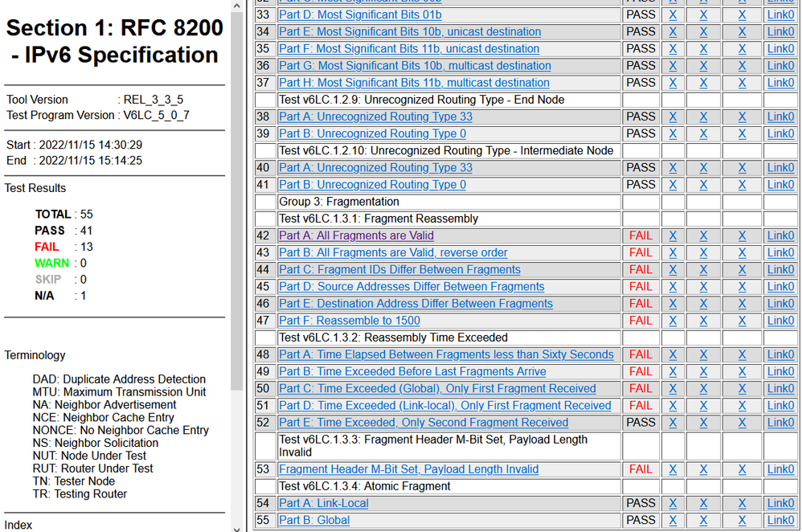Select the Start time 2022/11/15 14:30:29
The image size is (803, 532).
click(x=91, y=145)
